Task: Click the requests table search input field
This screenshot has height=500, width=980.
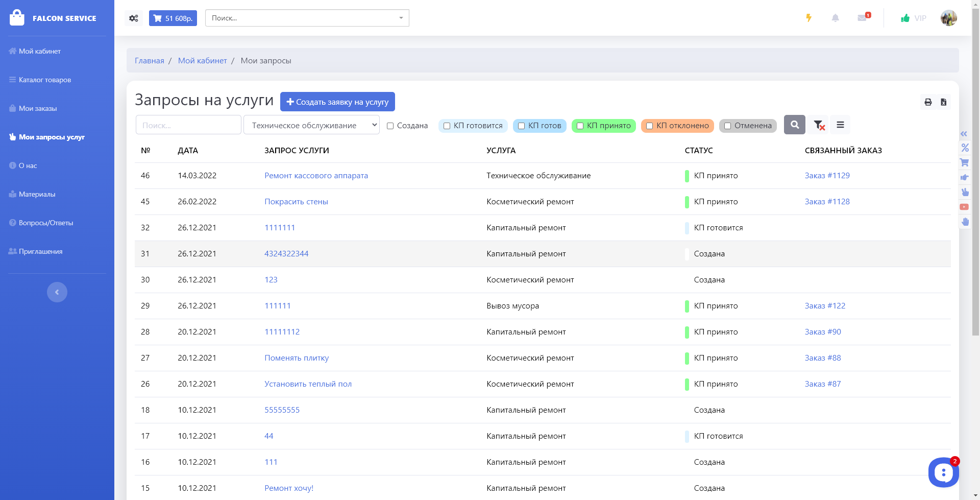Action: pos(188,125)
